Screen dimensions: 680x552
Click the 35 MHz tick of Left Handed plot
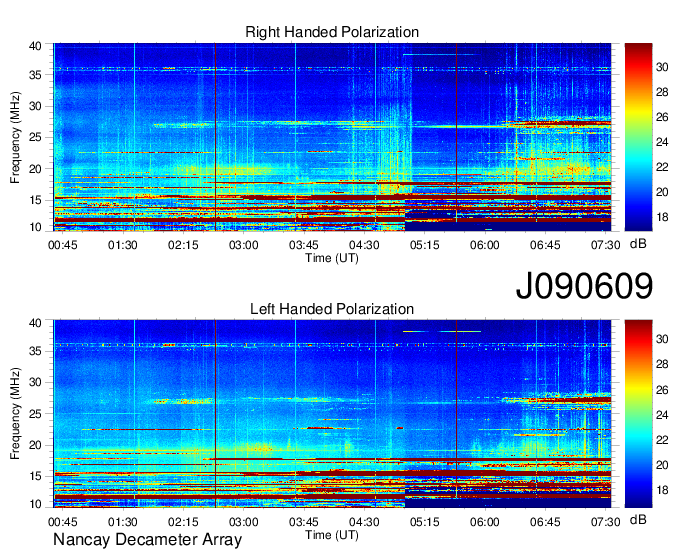35,351
